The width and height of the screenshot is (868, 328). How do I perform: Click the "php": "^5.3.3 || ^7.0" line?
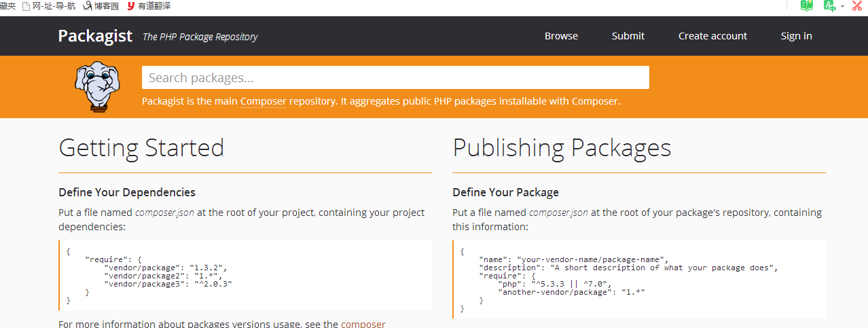[554, 284]
